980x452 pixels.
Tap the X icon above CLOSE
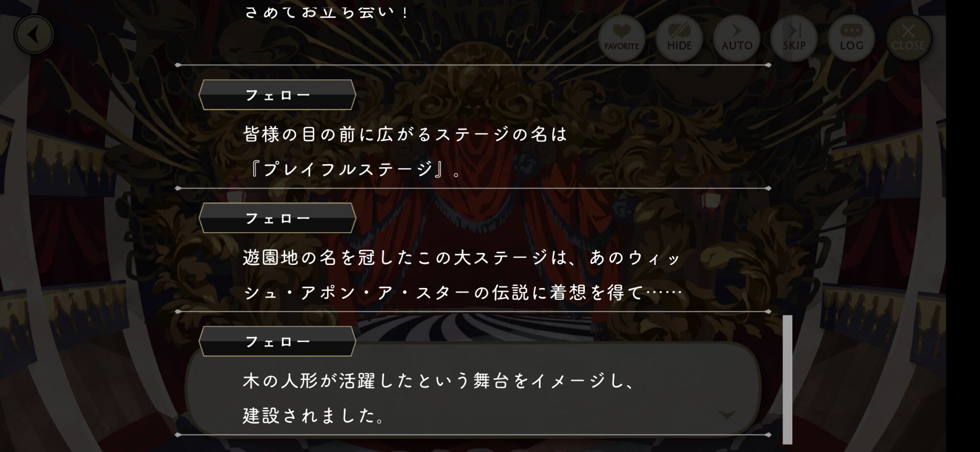pyautogui.click(x=908, y=30)
